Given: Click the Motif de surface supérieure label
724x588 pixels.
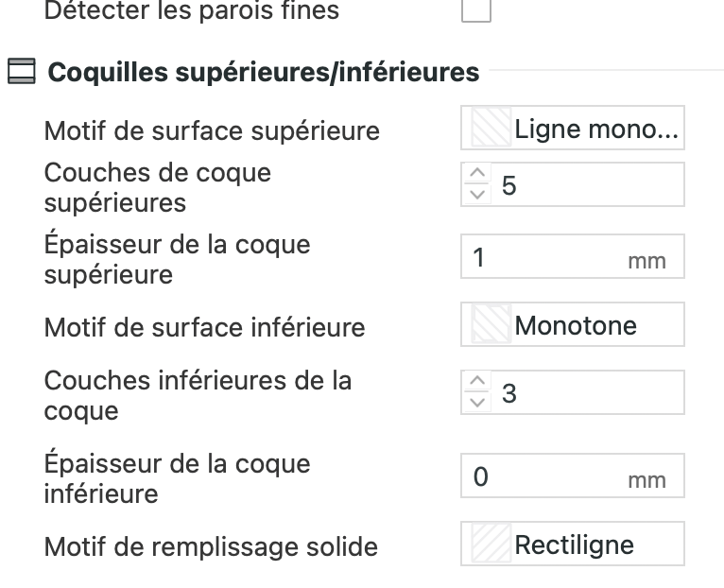Looking at the screenshot, I should pyautogui.click(x=212, y=131).
